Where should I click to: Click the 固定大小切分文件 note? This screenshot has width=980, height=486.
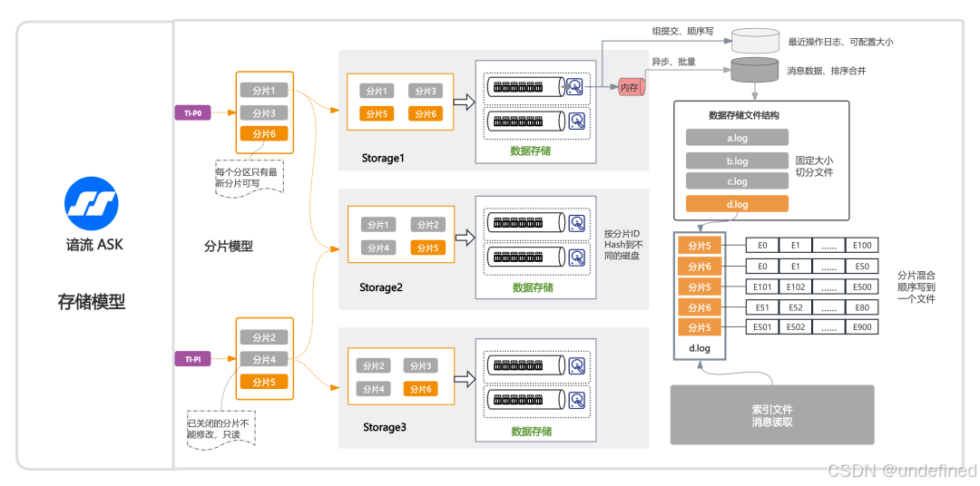point(814,166)
